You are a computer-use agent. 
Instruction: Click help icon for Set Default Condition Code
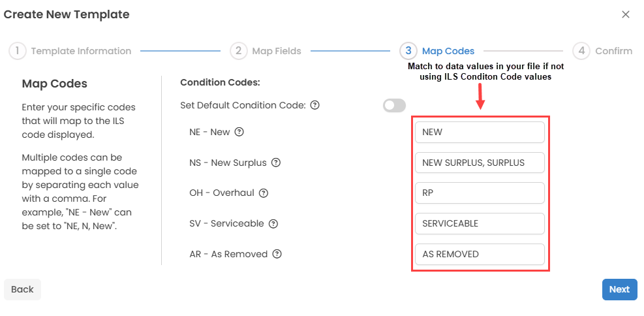pyautogui.click(x=315, y=105)
